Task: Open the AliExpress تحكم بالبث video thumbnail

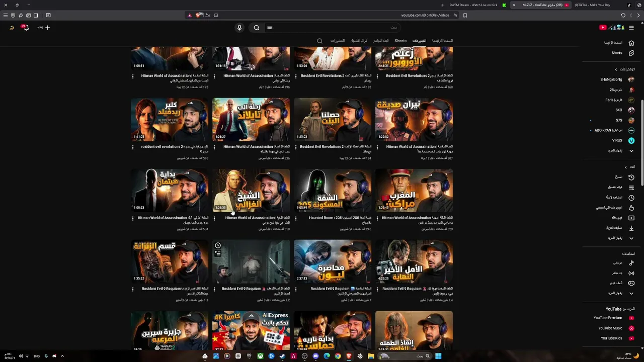Action: [x=251, y=330]
